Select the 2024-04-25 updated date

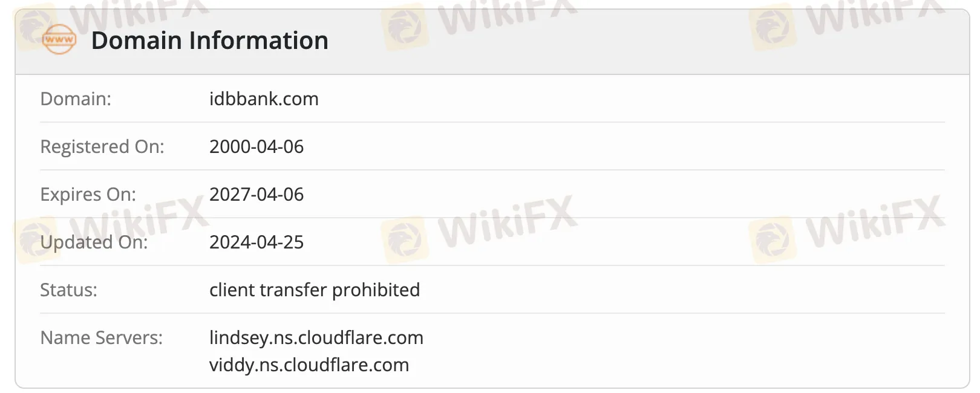pyautogui.click(x=256, y=242)
